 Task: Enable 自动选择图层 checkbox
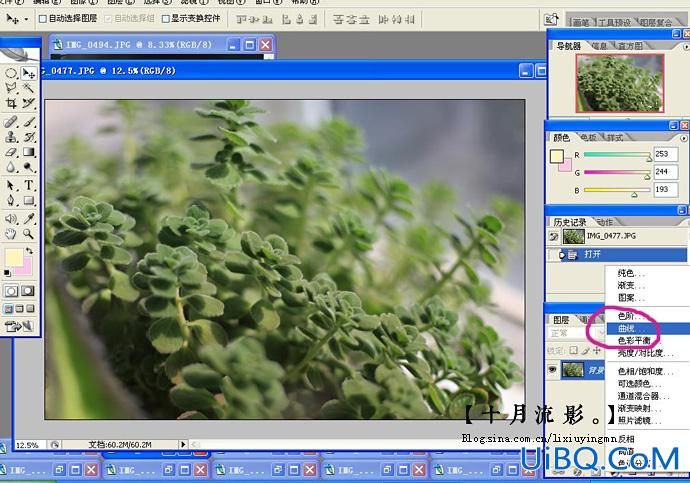click(43, 18)
